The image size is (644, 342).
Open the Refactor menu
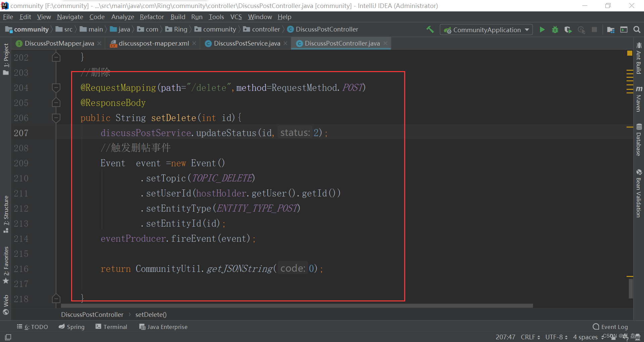tap(152, 17)
